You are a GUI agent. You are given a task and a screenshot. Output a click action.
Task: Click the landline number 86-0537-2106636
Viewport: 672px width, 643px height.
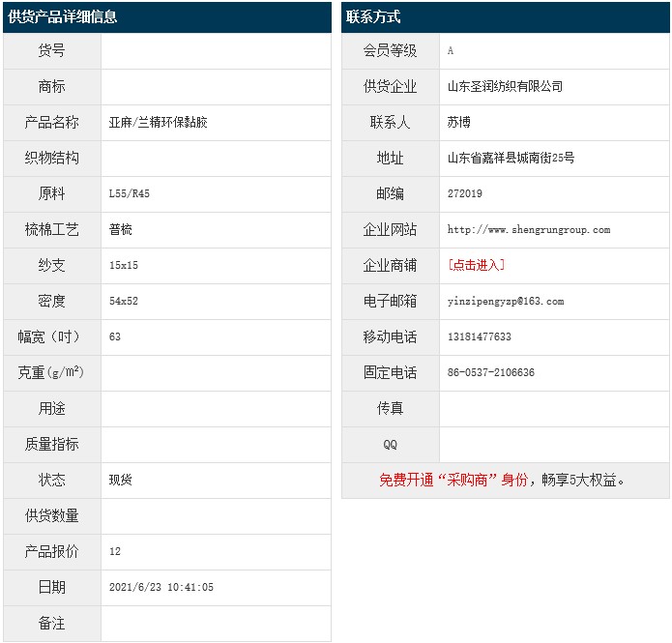pyautogui.click(x=490, y=373)
